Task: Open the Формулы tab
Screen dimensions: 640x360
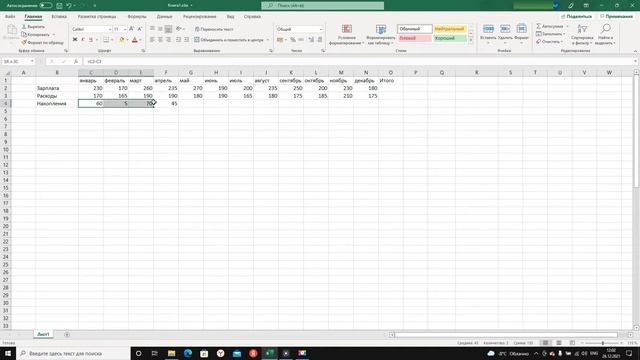Action: (x=137, y=17)
